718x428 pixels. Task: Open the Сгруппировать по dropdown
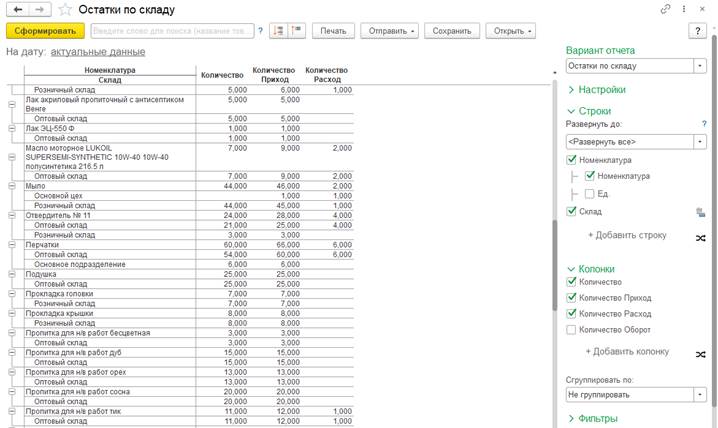click(700, 394)
